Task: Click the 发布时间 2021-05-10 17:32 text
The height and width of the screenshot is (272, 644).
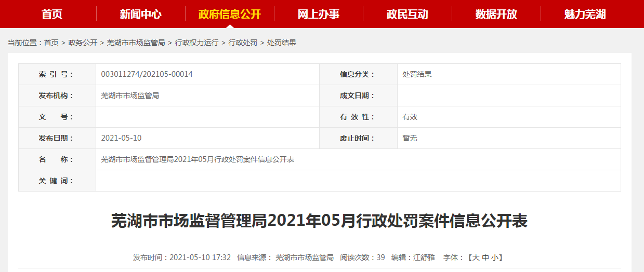Action: point(182,257)
